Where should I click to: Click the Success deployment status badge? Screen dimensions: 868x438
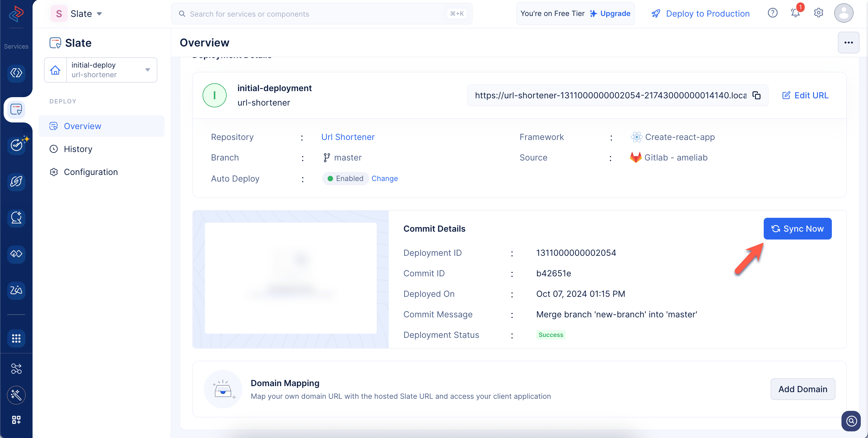pos(551,335)
